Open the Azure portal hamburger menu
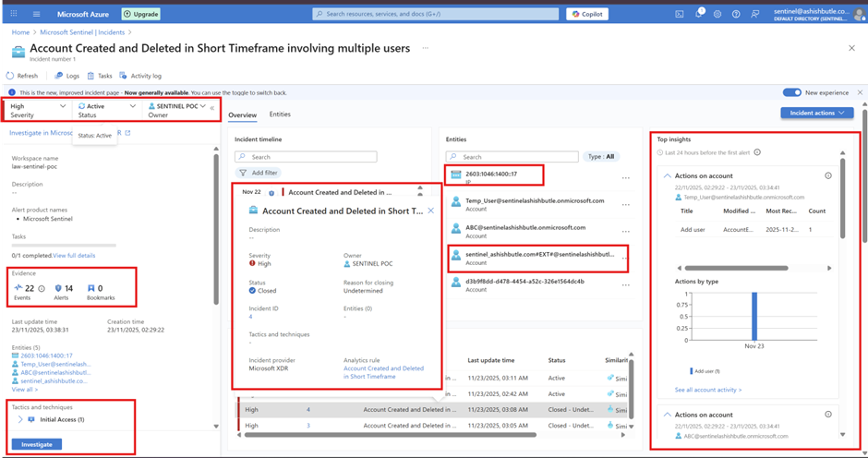868x458 pixels. pos(36,14)
